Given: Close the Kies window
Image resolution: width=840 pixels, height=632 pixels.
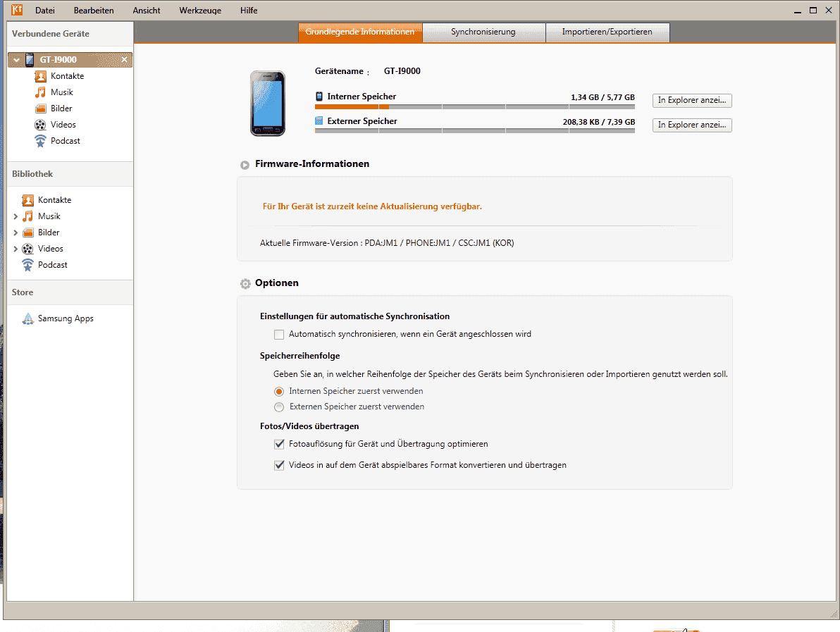Looking at the screenshot, I should pyautogui.click(x=829, y=11).
